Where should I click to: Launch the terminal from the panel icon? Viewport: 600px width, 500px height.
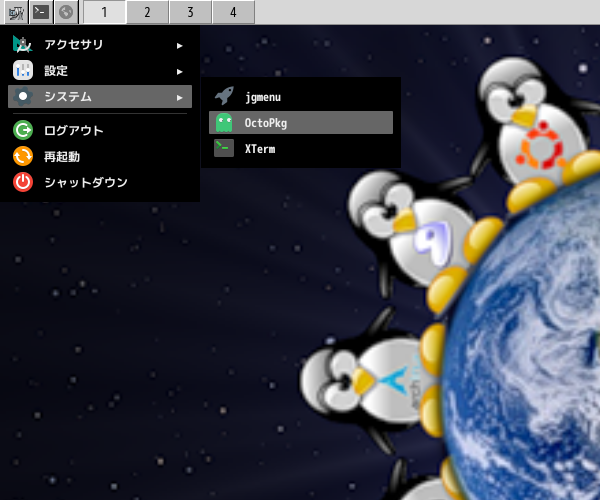[x=41, y=12]
